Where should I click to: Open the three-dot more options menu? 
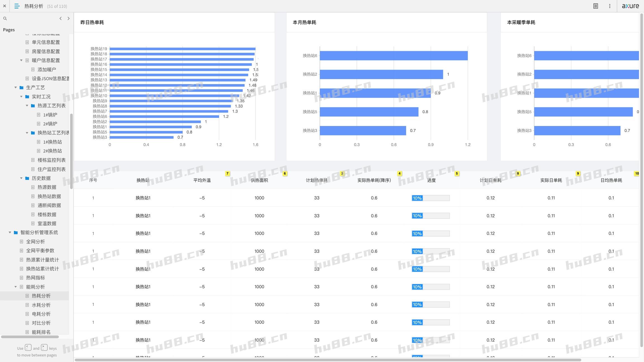tap(610, 6)
